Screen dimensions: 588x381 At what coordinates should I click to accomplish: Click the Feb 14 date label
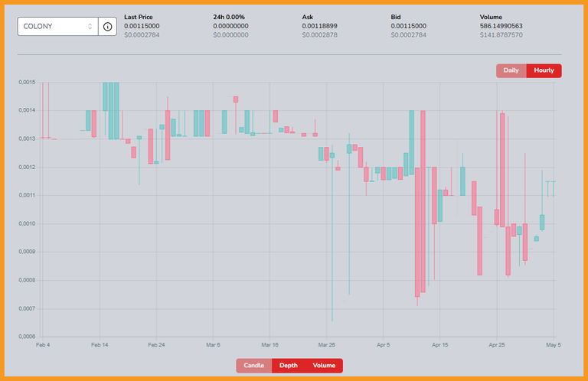point(100,345)
